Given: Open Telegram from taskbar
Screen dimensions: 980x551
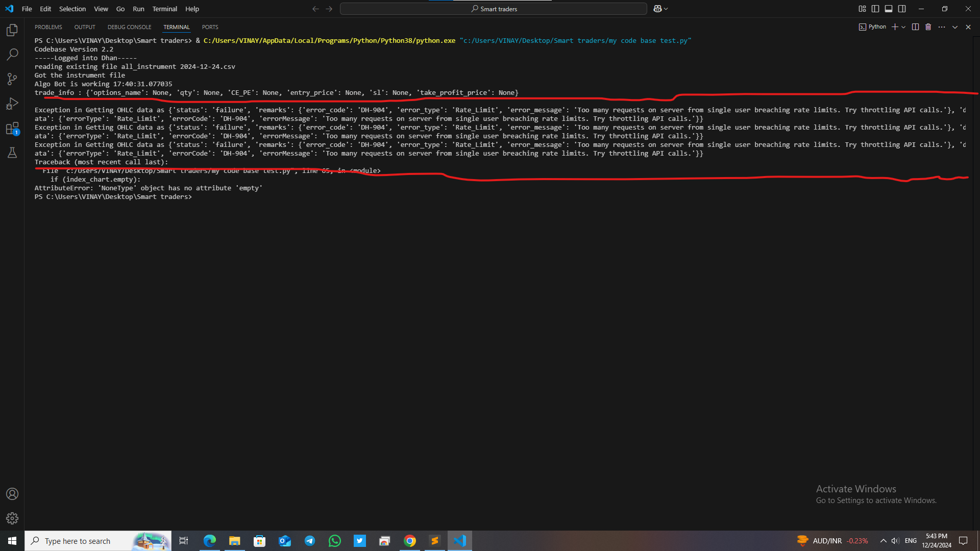Looking at the screenshot, I should [x=310, y=541].
